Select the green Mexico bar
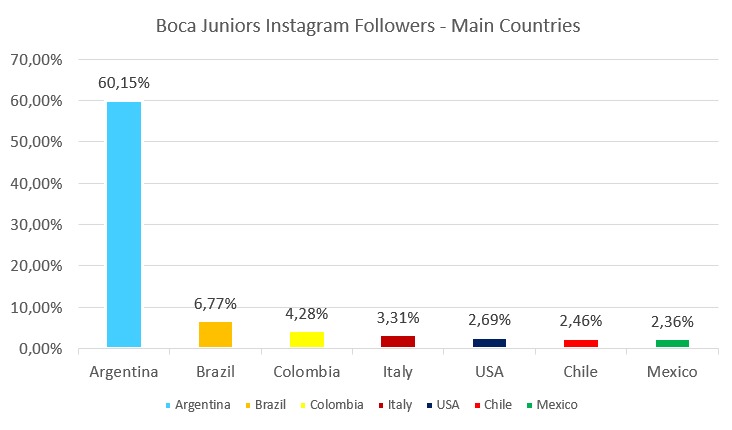Viewport: 732px width, 430px height. pos(672,343)
